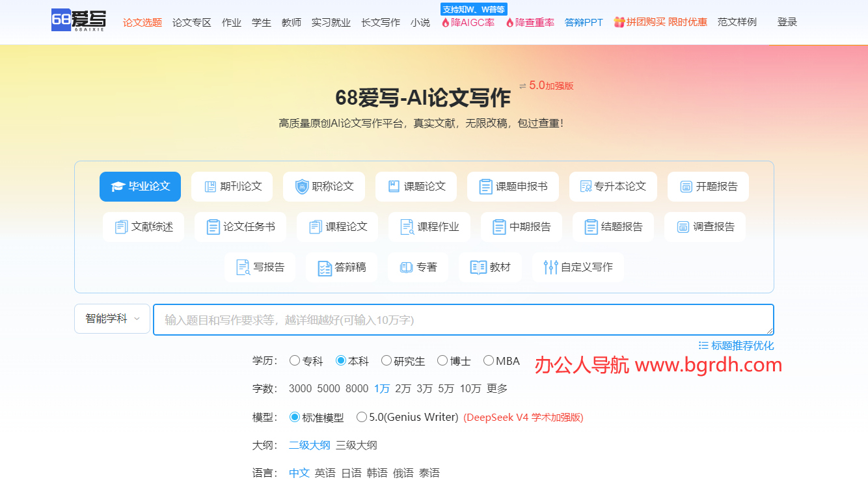Image resolution: width=868 pixels, height=493 pixels.
Task: Click the 课题论文 book icon
Action: click(x=394, y=187)
